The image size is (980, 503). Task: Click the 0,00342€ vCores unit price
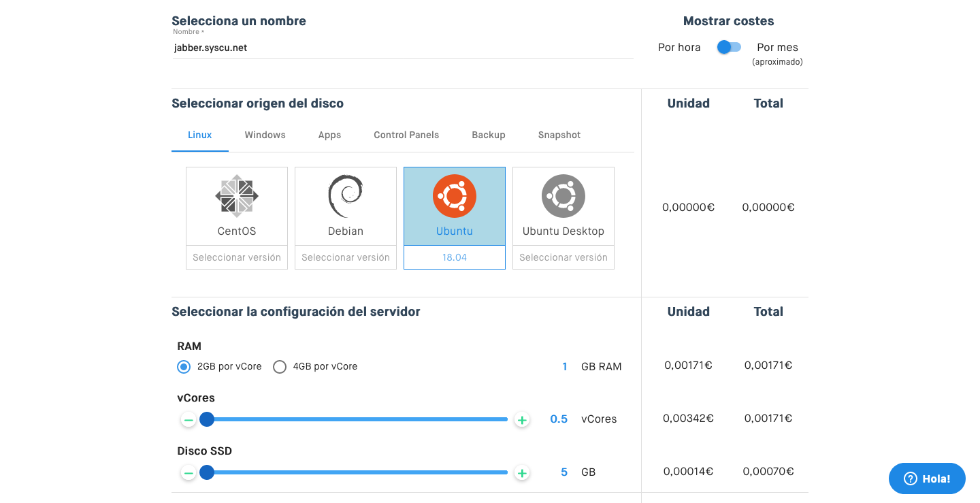tap(688, 418)
